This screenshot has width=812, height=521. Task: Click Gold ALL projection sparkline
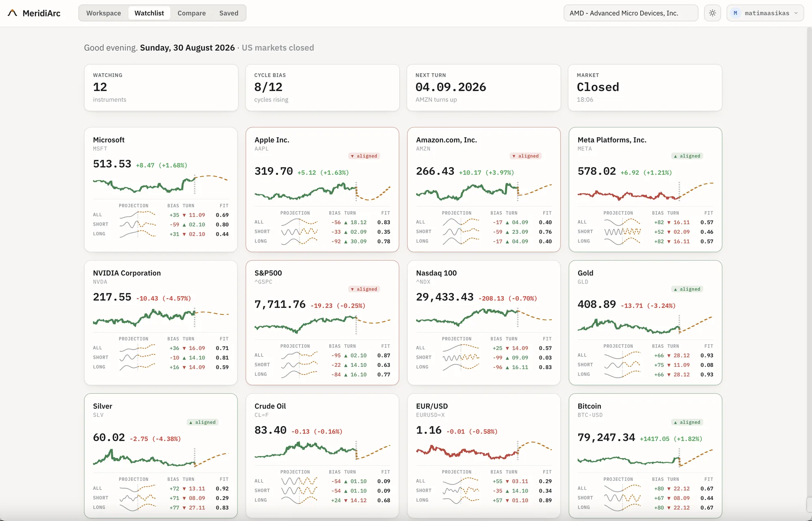click(622, 355)
